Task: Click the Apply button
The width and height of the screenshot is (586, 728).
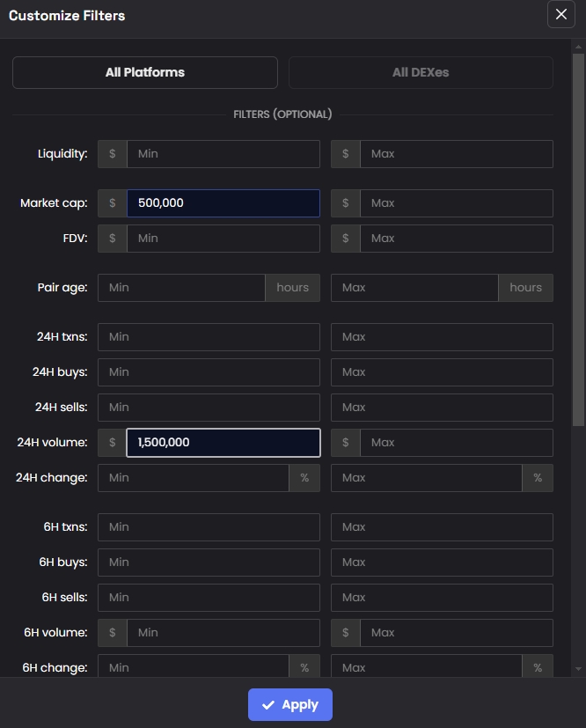Action: 290,705
